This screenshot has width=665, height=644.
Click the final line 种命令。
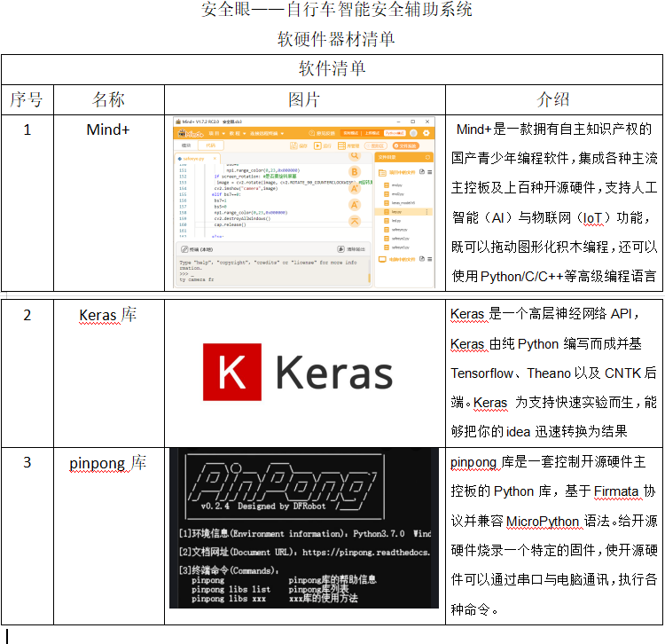[x=474, y=610]
